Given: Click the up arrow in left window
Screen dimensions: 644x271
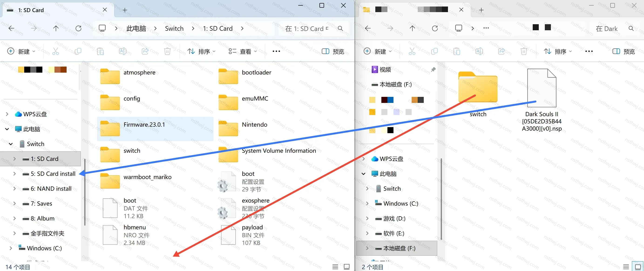Looking at the screenshot, I should 56,28.
